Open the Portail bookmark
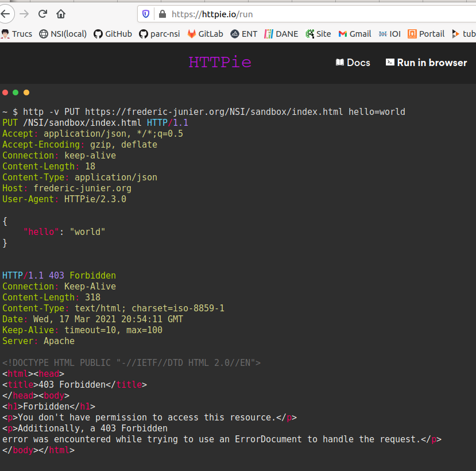476x471 pixels. tap(426, 34)
